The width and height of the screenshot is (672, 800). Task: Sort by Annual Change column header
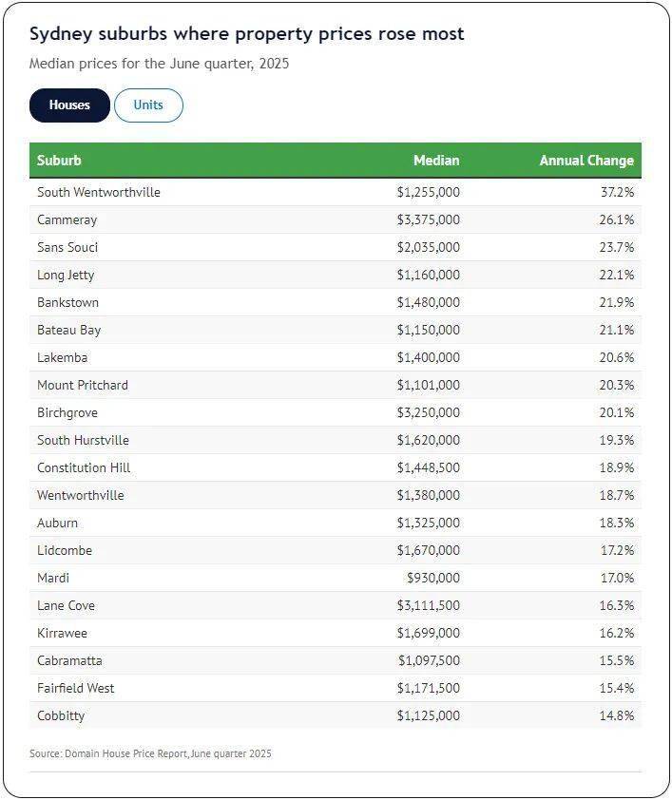(x=586, y=161)
